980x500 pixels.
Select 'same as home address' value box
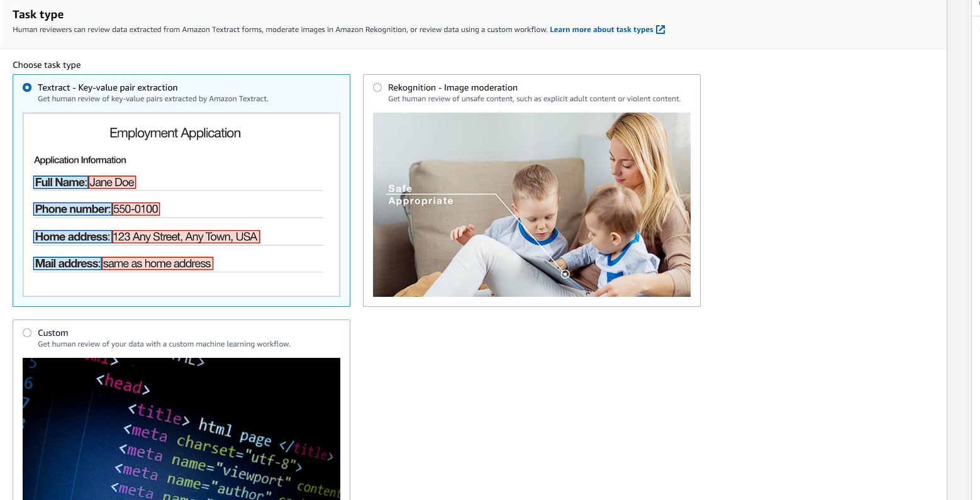157,264
